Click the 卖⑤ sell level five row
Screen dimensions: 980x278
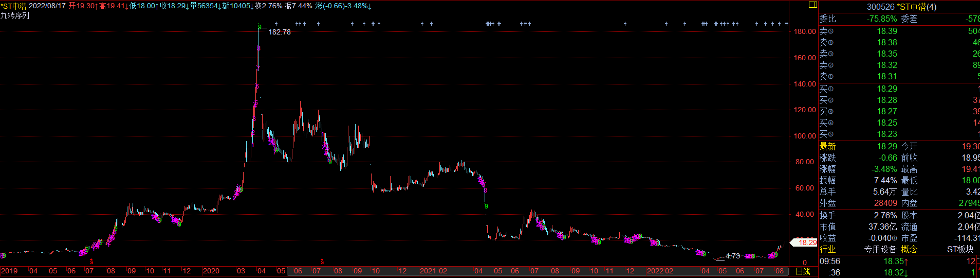point(899,31)
